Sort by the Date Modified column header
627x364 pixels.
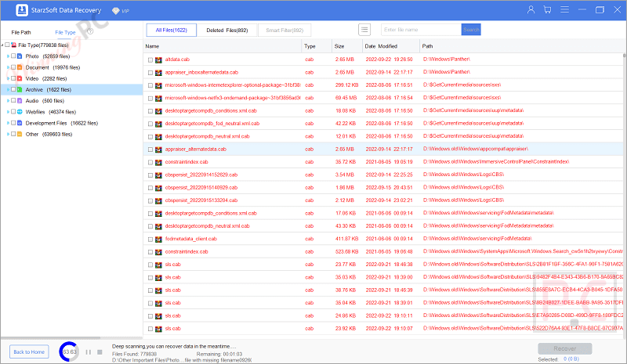pos(390,46)
